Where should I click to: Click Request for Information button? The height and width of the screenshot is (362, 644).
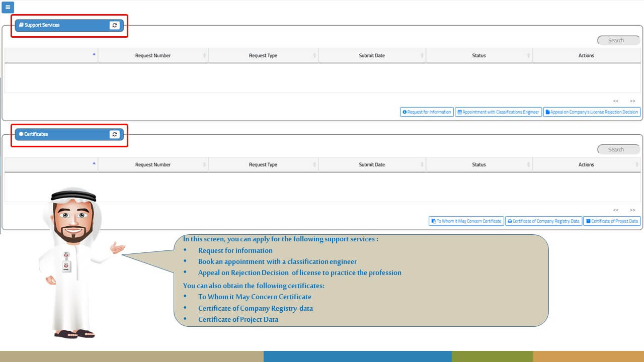pos(427,112)
